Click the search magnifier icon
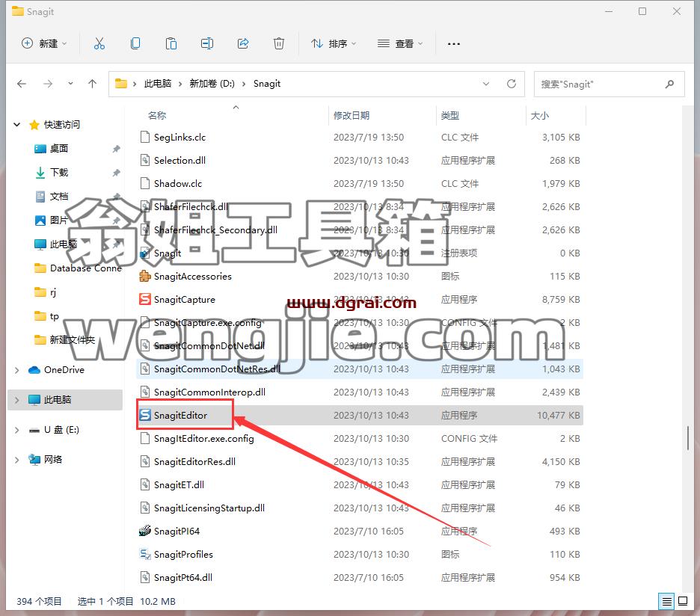Image resolution: width=700 pixels, height=616 pixels. [x=669, y=84]
